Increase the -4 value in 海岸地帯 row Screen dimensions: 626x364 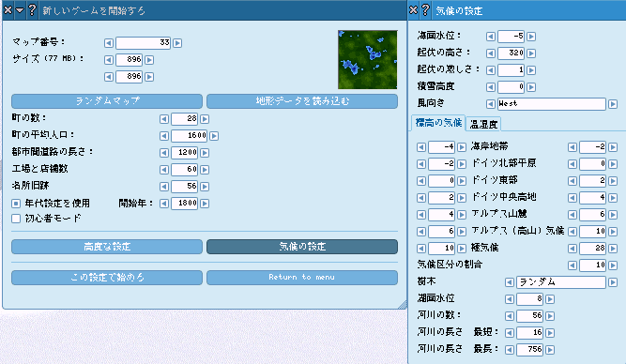click(x=462, y=147)
